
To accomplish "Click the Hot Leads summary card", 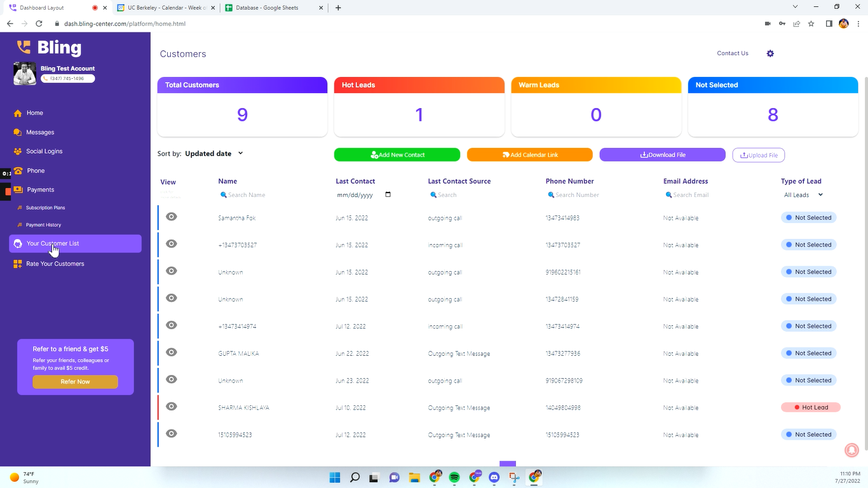I will (419, 107).
